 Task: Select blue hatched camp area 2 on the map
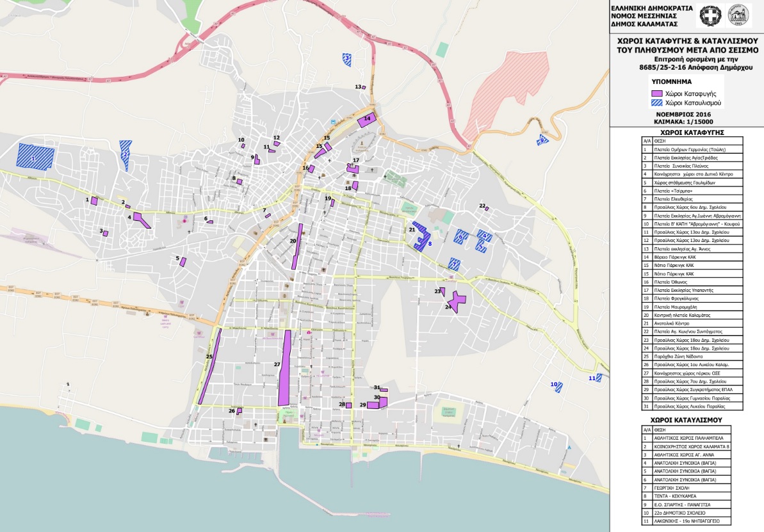coord(126,155)
